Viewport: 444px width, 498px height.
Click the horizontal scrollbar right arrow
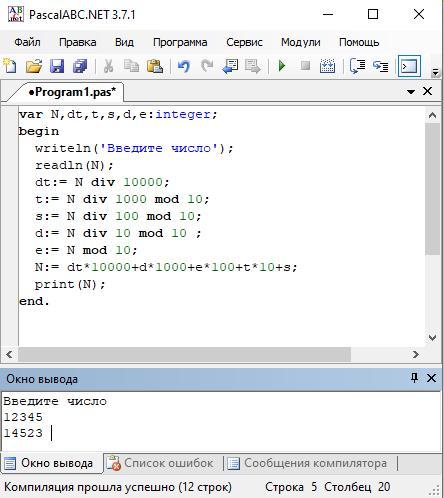coord(416,354)
